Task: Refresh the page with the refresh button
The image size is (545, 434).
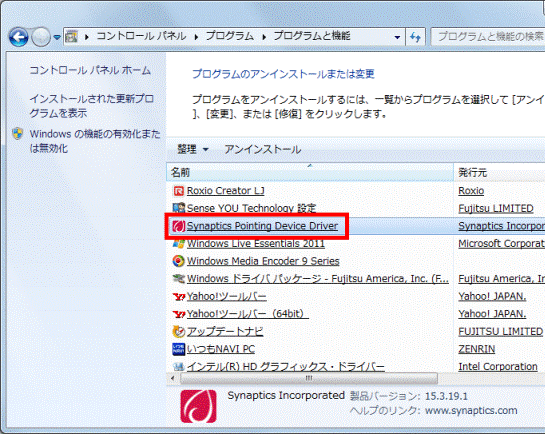Action: click(x=416, y=37)
